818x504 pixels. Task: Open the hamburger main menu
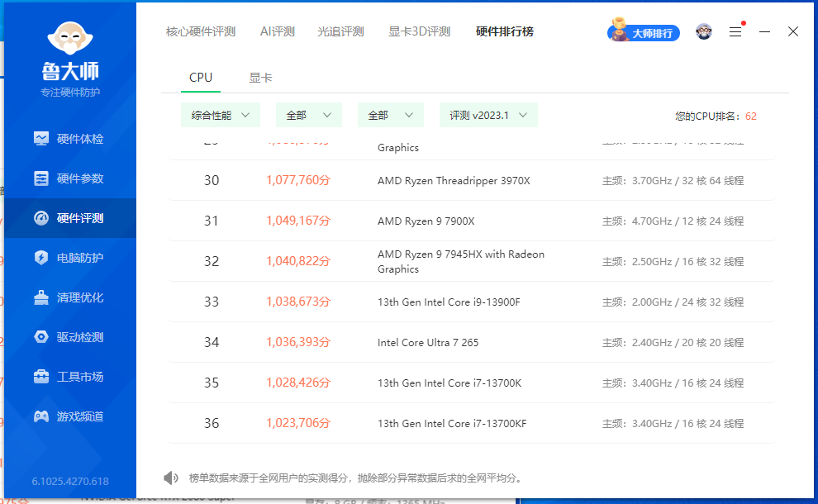735,32
